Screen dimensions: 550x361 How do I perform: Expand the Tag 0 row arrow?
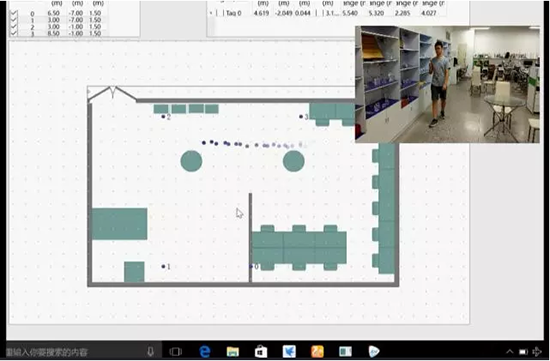211,13
